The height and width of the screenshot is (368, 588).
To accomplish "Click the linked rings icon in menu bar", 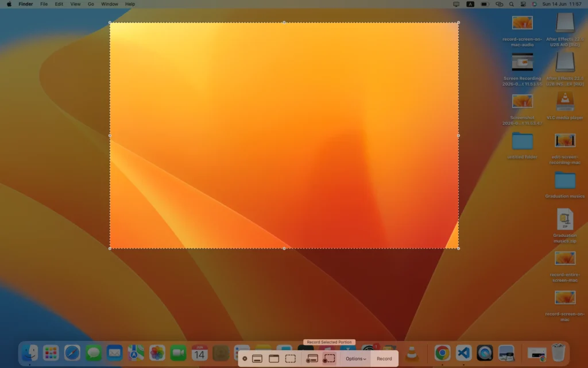I will pos(499,4).
